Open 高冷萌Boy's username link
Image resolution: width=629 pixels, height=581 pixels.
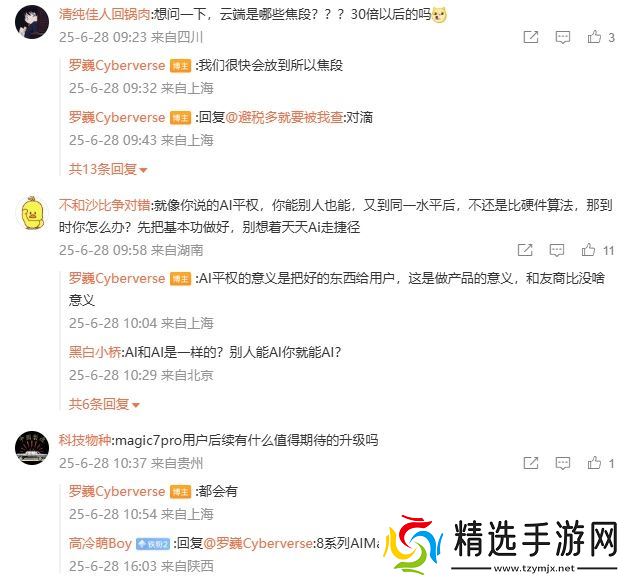pyautogui.click(x=100, y=543)
